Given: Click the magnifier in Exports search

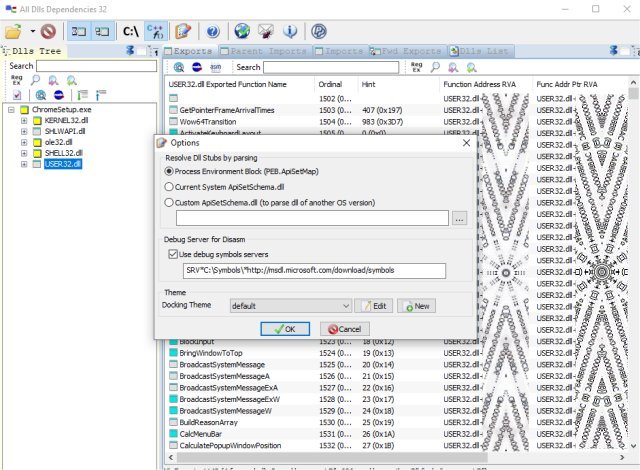Looking at the screenshot, I should pos(436,67).
